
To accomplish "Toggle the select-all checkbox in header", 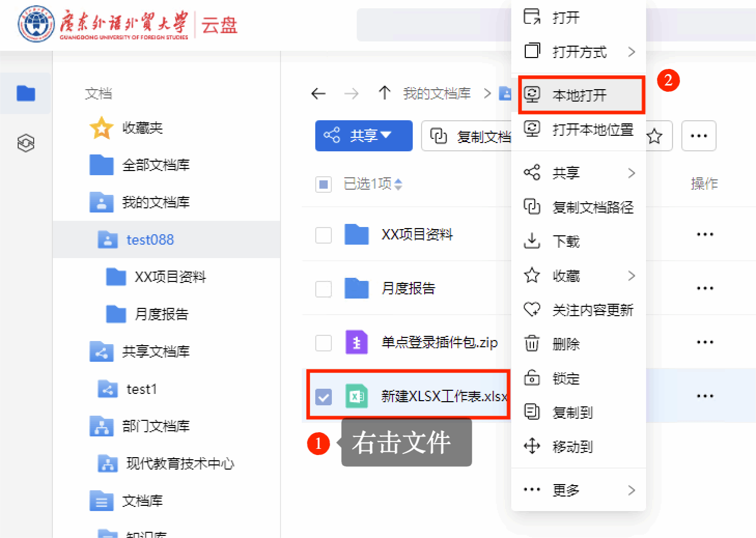I will 324,184.
